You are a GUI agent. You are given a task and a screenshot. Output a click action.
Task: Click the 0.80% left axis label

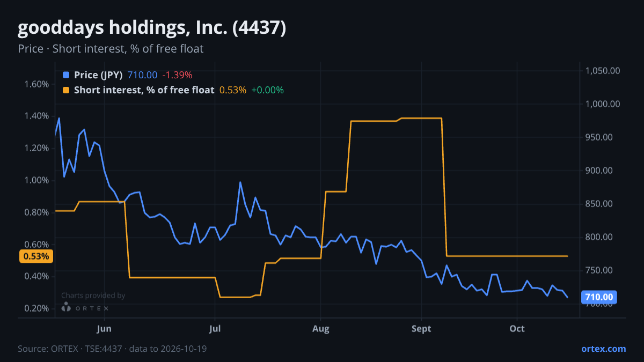pyautogui.click(x=36, y=212)
